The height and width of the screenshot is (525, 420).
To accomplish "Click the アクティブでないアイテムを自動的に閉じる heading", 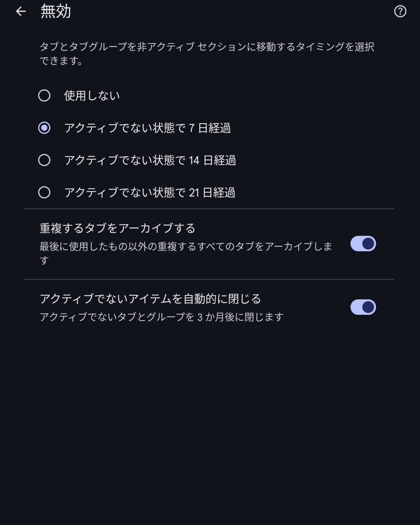I will tap(150, 299).
